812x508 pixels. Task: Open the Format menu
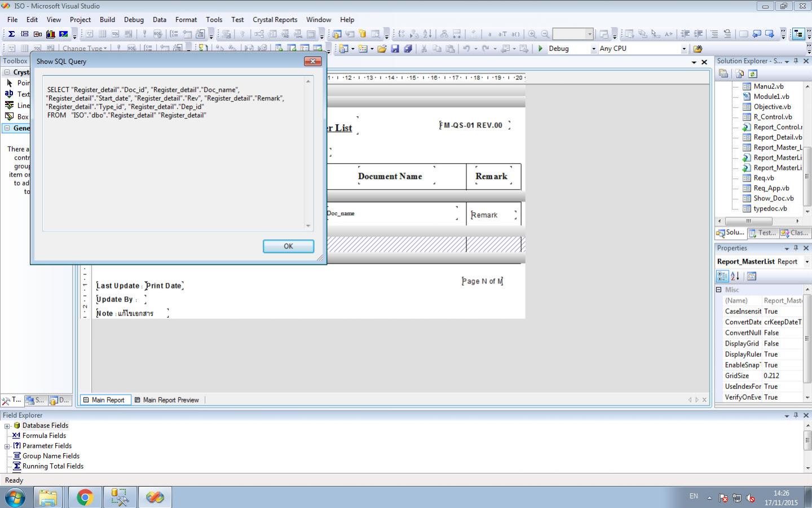(x=186, y=19)
